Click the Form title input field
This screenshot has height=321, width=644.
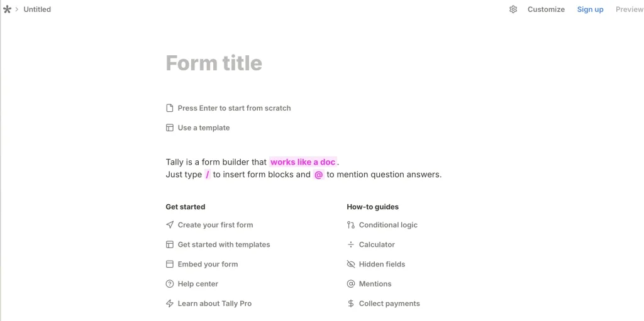(214, 63)
